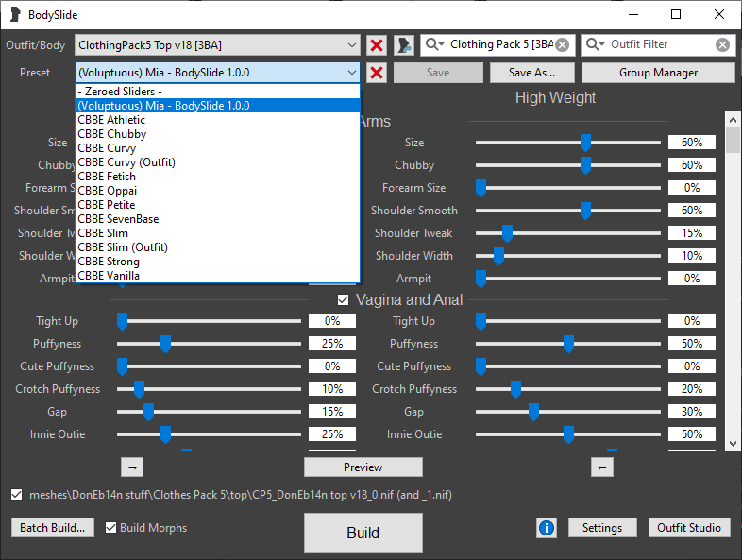
Task: Copy low weight to high with right arrow
Action: [x=132, y=467]
